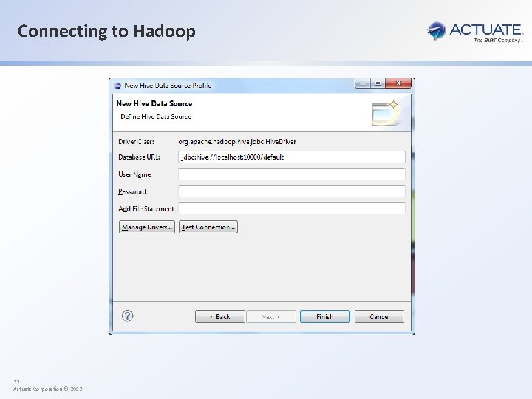Viewport: 532px width, 399px height.
Task: Click the 'Database URL:' label
Action: [x=139, y=157]
